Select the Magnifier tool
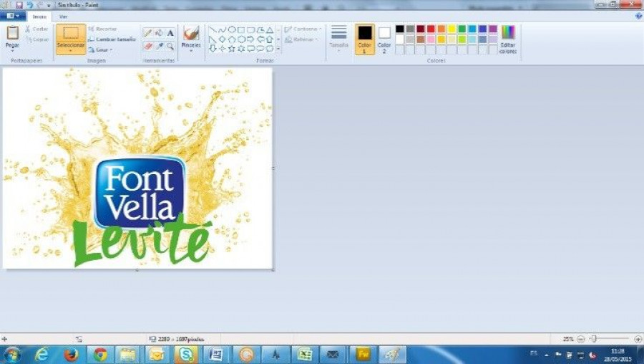 pyautogui.click(x=170, y=46)
